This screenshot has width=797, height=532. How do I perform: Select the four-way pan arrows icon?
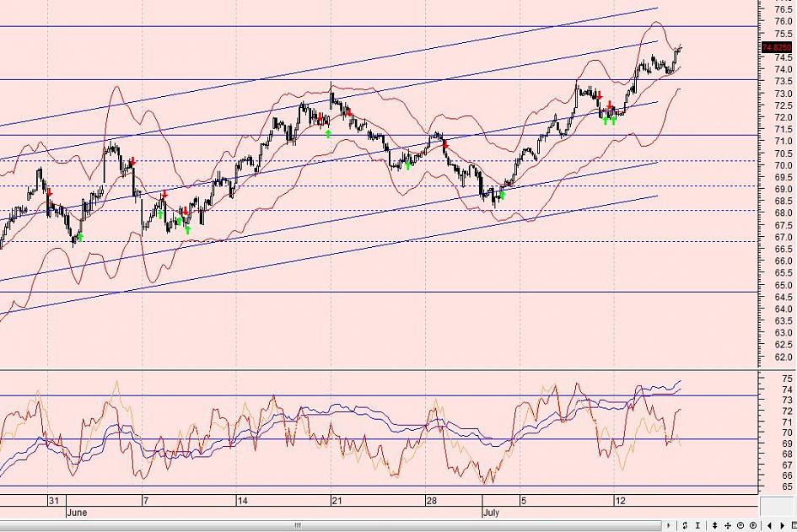(728, 525)
